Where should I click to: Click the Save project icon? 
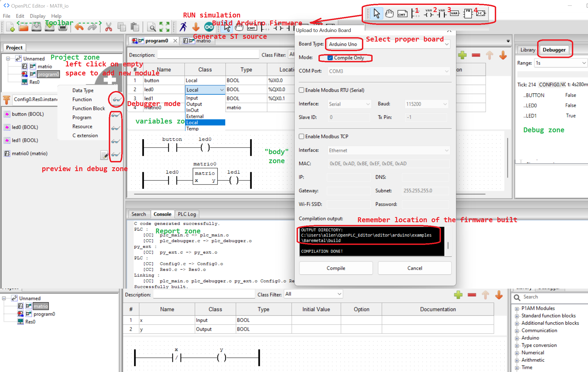[x=36, y=27]
